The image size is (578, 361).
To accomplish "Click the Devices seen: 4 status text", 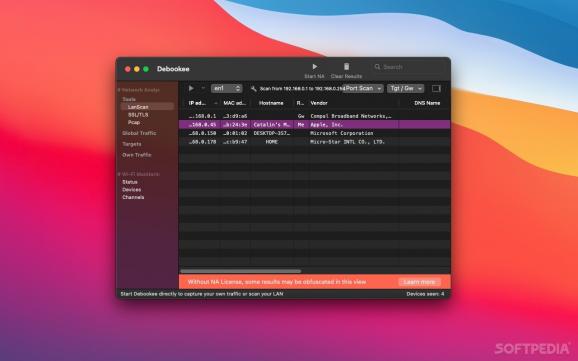I will pyautogui.click(x=425, y=294).
